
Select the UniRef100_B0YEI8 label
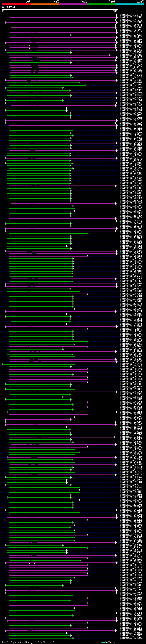point(131,120)
